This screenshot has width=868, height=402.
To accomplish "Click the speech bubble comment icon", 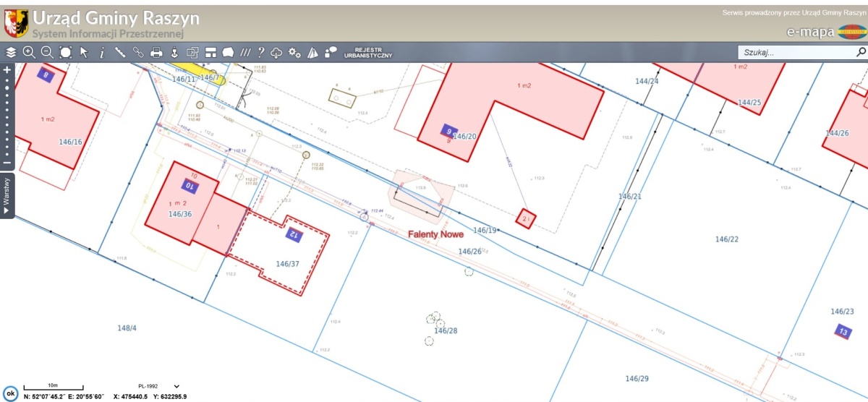I will [331, 52].
